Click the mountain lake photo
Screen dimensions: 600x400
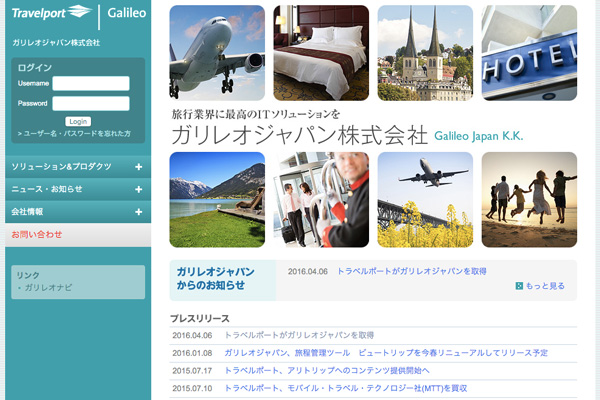[217, 199]
